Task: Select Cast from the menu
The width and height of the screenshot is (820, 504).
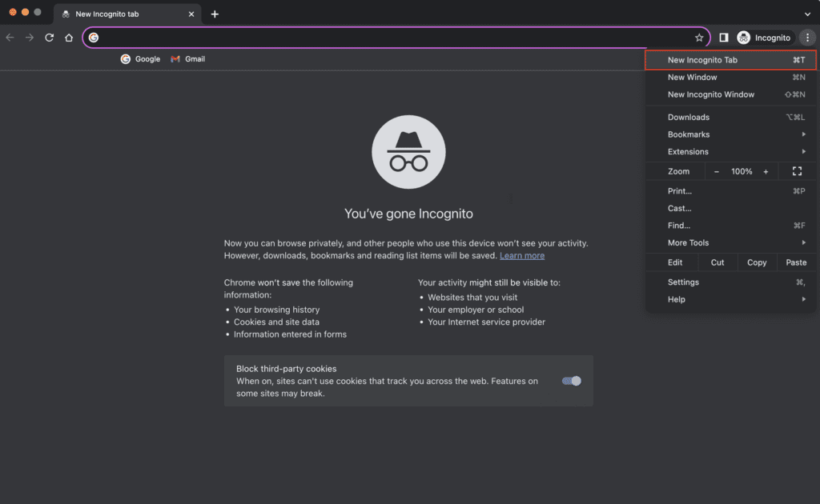Action: coord(730,208)
